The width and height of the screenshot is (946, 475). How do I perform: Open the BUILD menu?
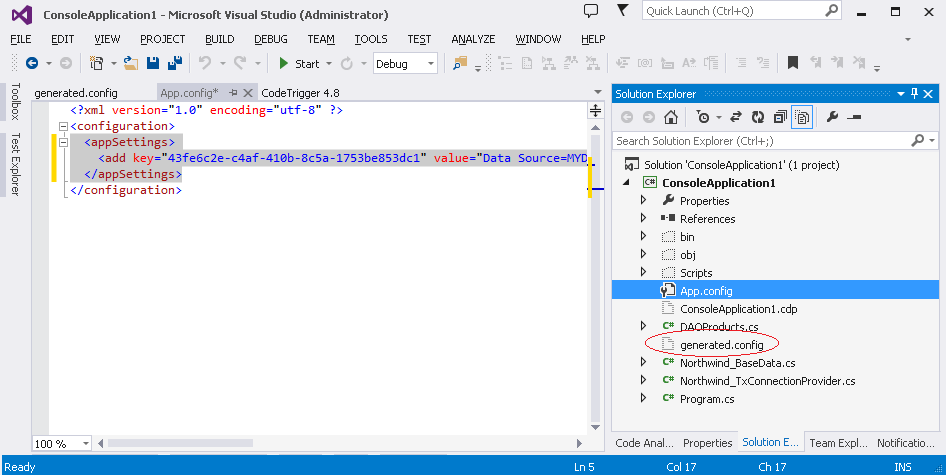point(219,39)
